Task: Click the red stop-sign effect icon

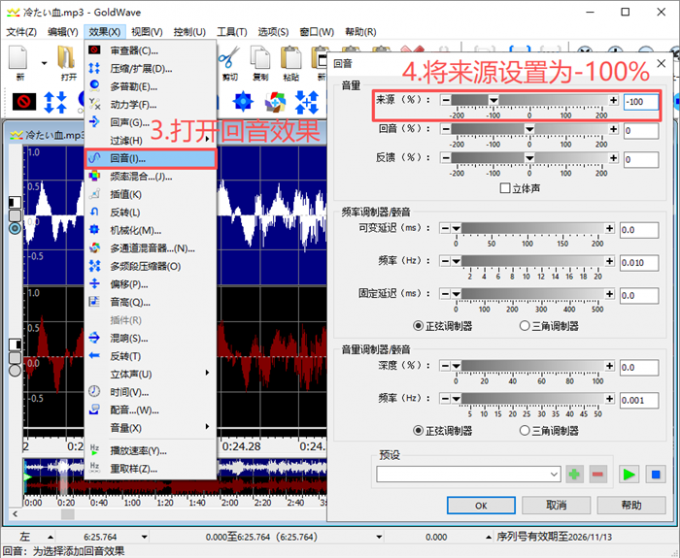Action: [24, 102]
